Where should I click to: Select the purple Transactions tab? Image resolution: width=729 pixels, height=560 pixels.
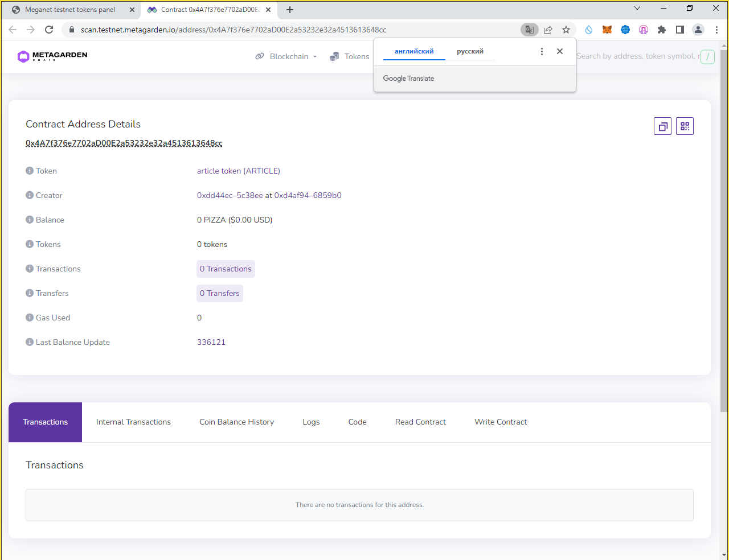[45, 422]
